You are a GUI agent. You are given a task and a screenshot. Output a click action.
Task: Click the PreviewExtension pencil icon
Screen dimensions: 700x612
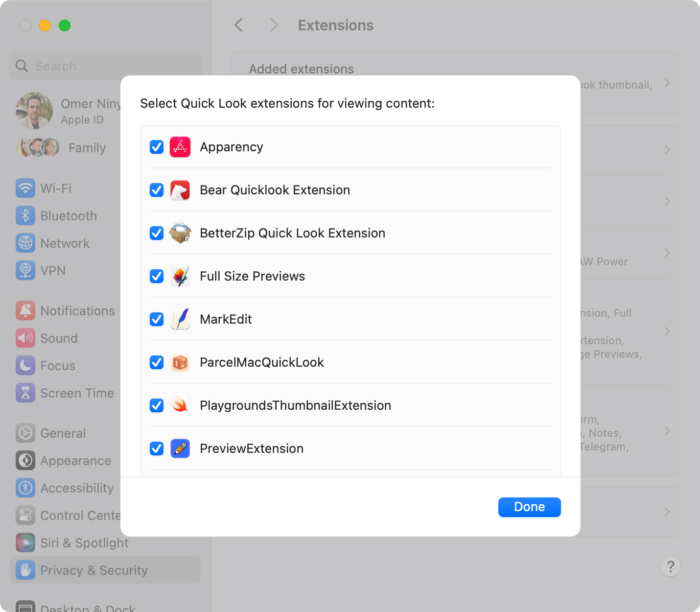click(180, 448)
